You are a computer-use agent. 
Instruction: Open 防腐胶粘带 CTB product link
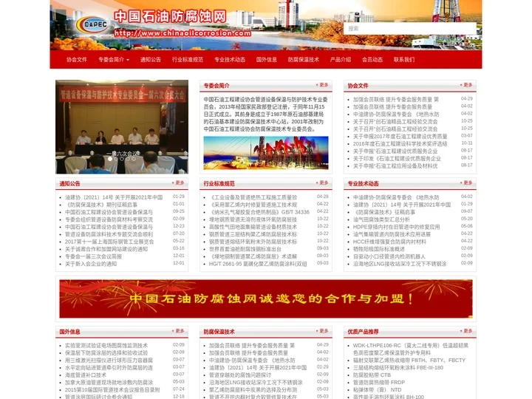pyautogui.click(x=372, y=375)
